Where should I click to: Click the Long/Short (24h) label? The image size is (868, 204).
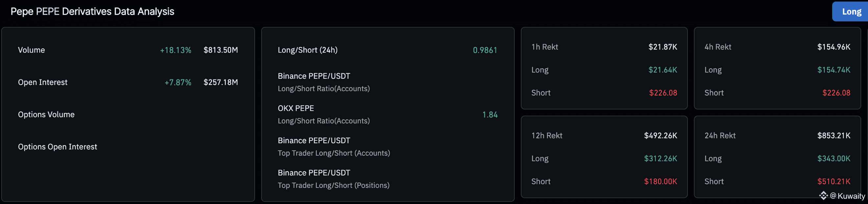(x=307, y=50)
